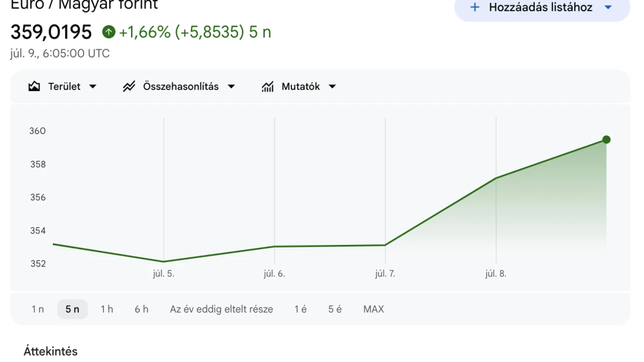Click the plus icon in Hozzáadás listához
The height and width of the screenshot is (362, 644).
[475, 7]
